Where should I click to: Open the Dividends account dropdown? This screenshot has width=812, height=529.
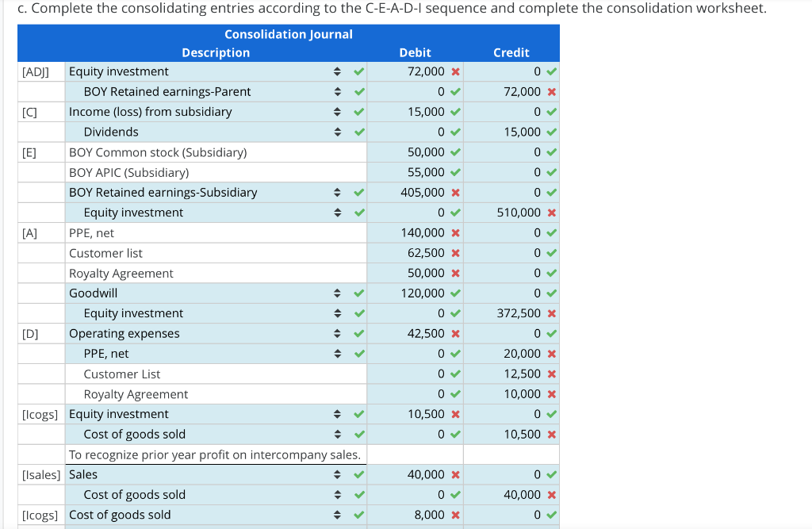[x=216, y=132]
